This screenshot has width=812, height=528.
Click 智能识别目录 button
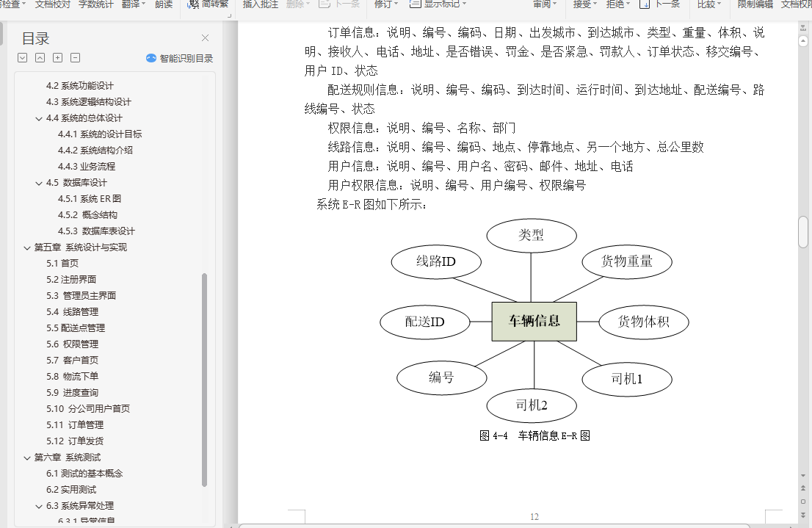click(x=180, y=58)
